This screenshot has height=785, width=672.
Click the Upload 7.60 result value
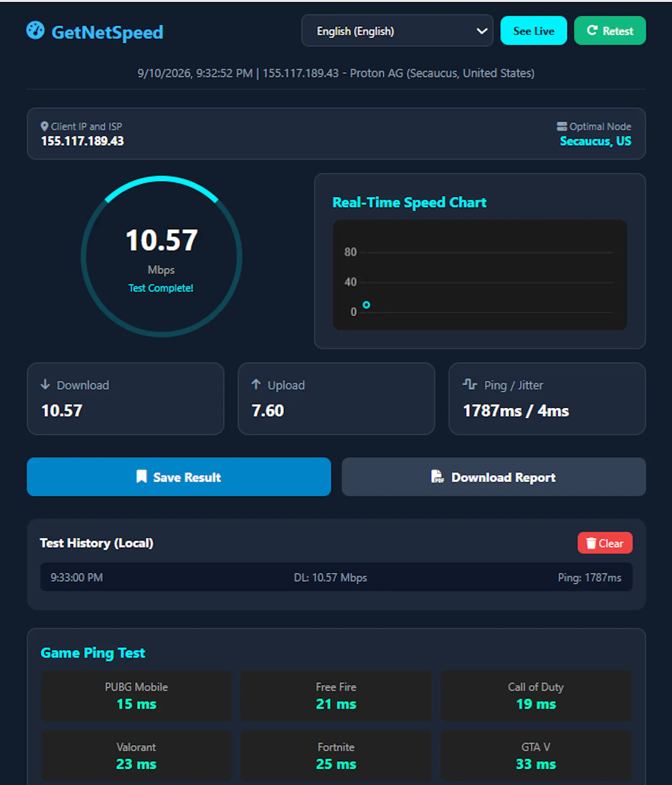[x=268, y=410]
